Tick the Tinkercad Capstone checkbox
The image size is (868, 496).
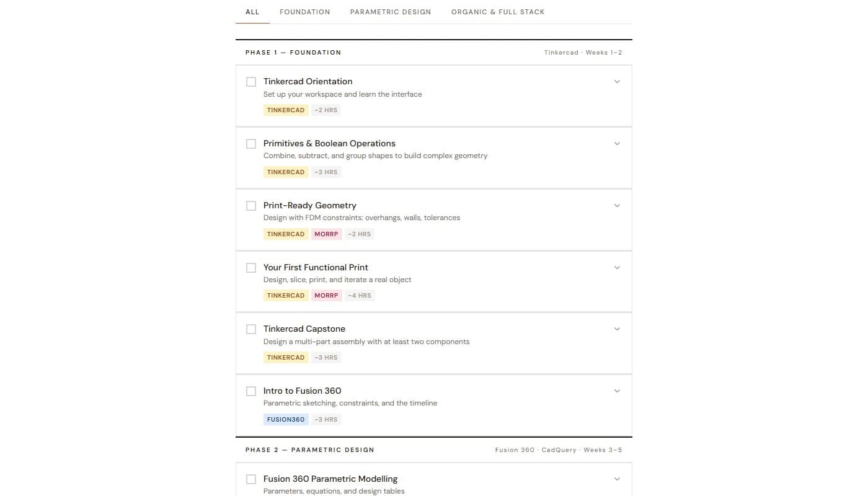pos(251,329)
